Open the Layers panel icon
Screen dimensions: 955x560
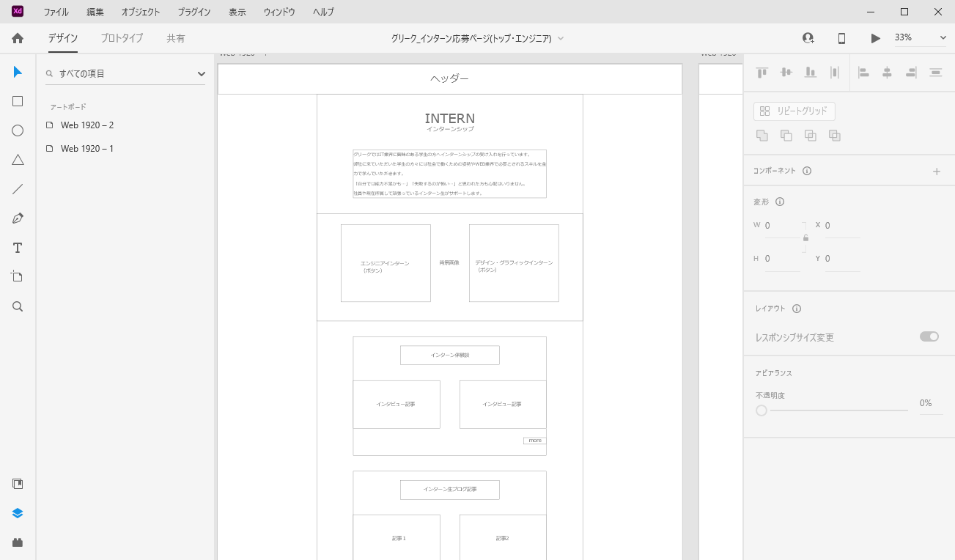[x=18, y=513]
